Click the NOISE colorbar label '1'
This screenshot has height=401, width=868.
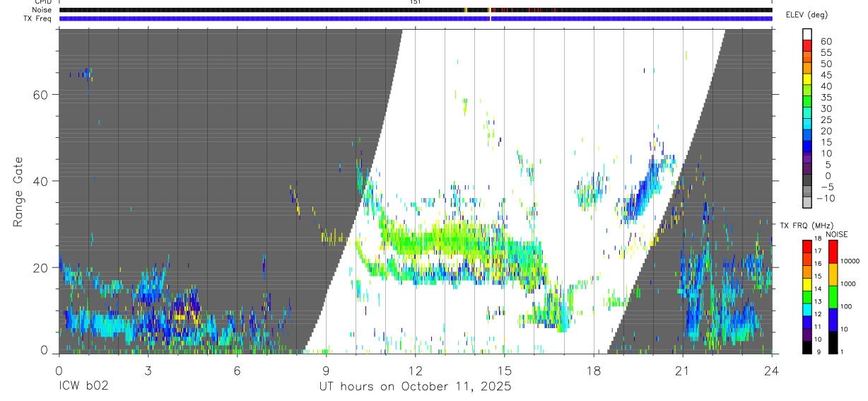[842, 351]
